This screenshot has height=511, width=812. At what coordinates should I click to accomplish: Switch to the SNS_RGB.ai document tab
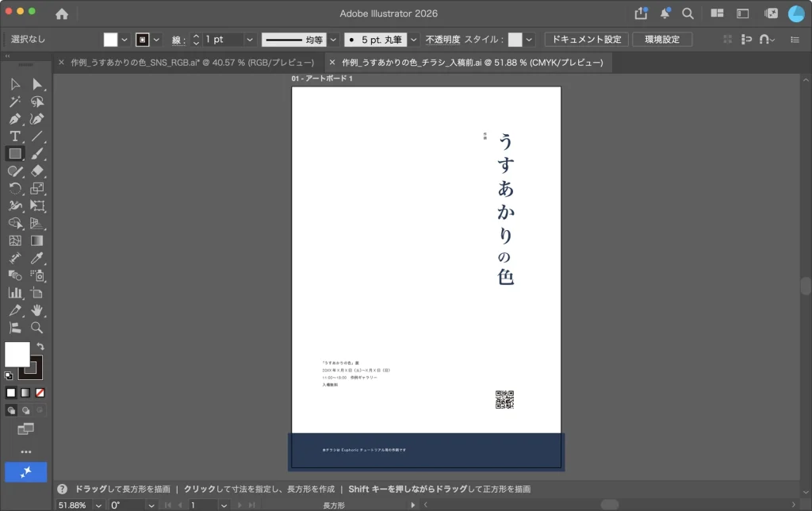click(x=192, y=62)
